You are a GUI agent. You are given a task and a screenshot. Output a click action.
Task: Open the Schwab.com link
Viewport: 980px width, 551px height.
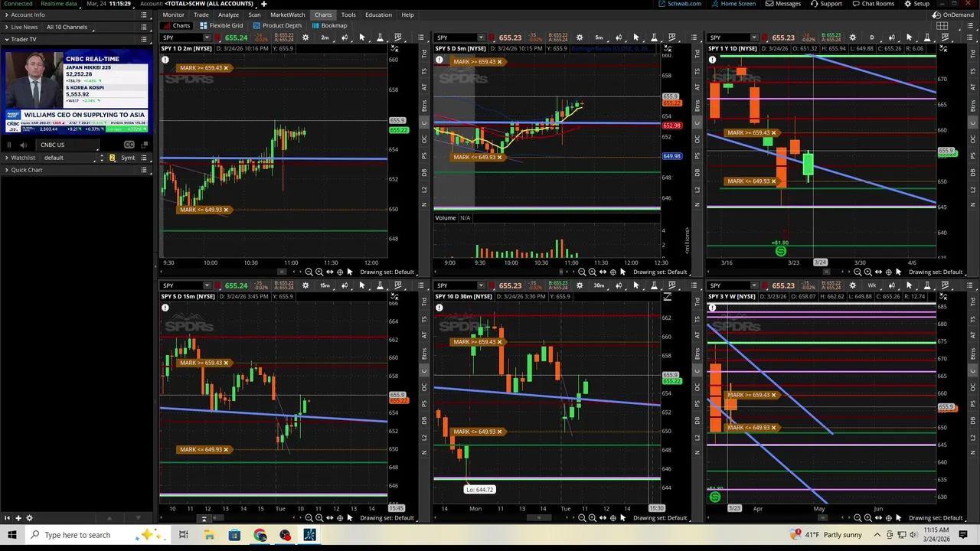click(680, 4)
